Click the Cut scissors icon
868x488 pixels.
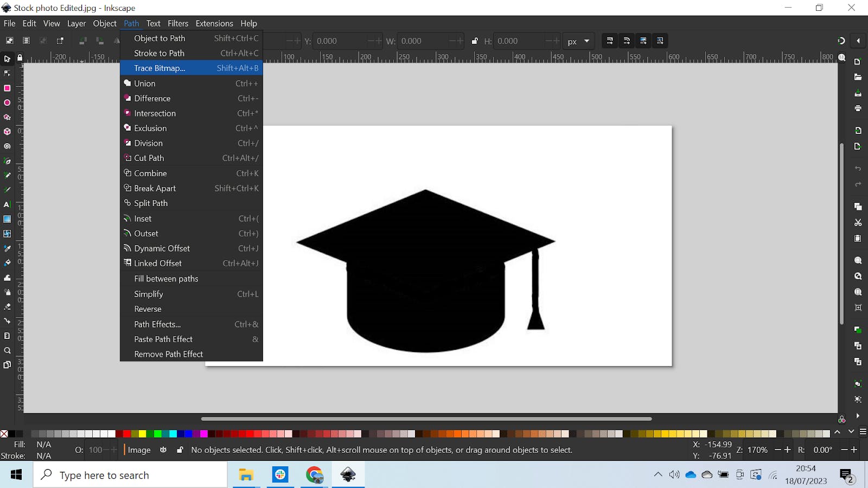[x=858, y=223]
